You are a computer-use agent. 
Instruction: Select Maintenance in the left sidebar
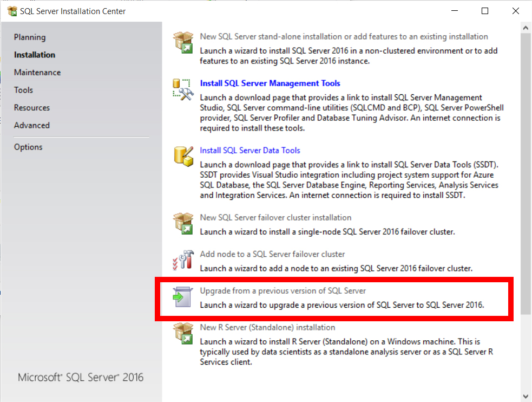(x=37, y=73)
